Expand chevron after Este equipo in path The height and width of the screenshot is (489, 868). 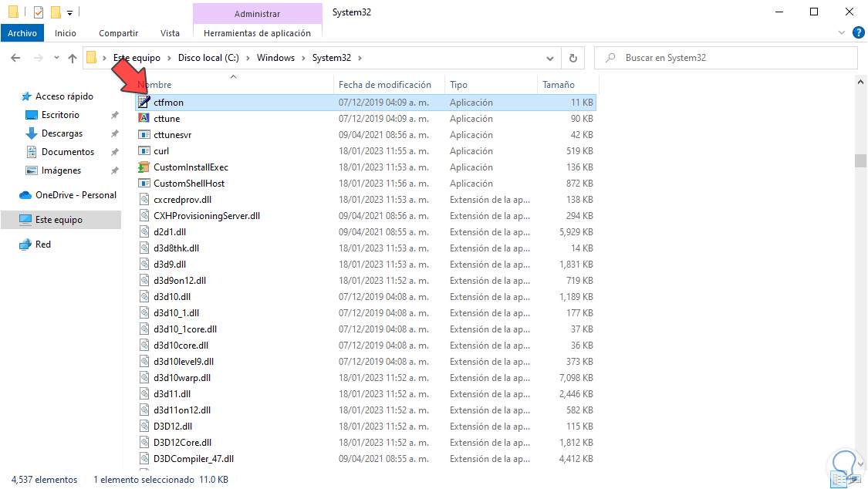170,58
